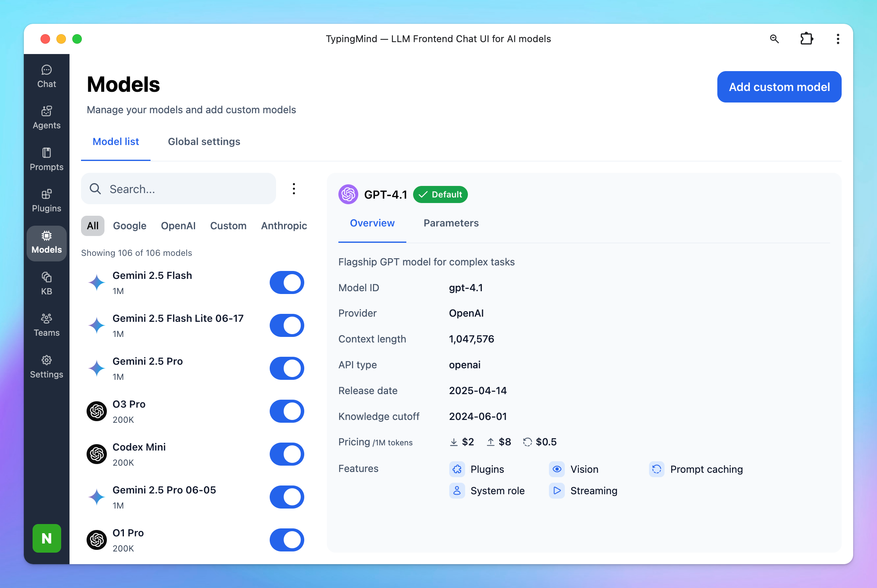Viewport: 877px width, 588px height.
Task: Click the Showing 106 of 106 models text
Action: (x=137, y=253)
